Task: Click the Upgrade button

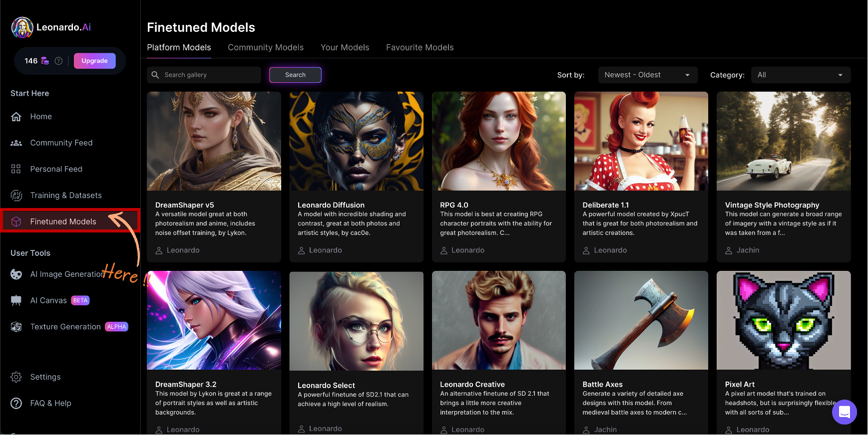Action: [95, 61]
